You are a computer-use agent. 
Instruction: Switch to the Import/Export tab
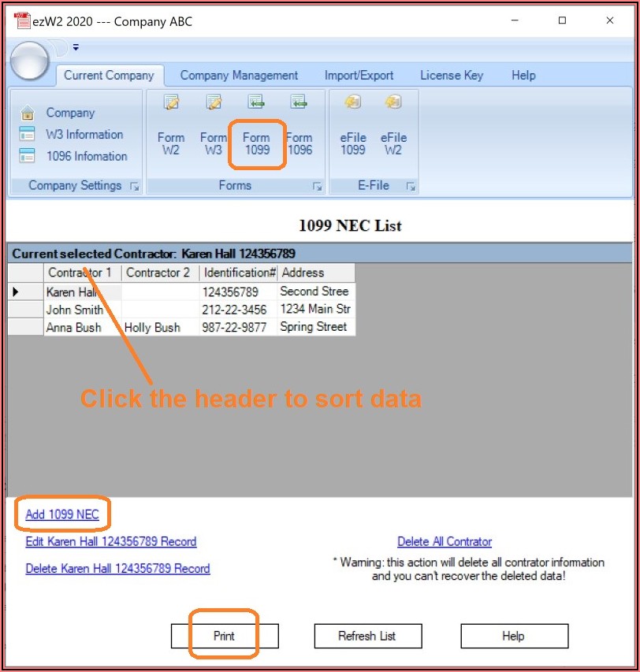point(359,76)
